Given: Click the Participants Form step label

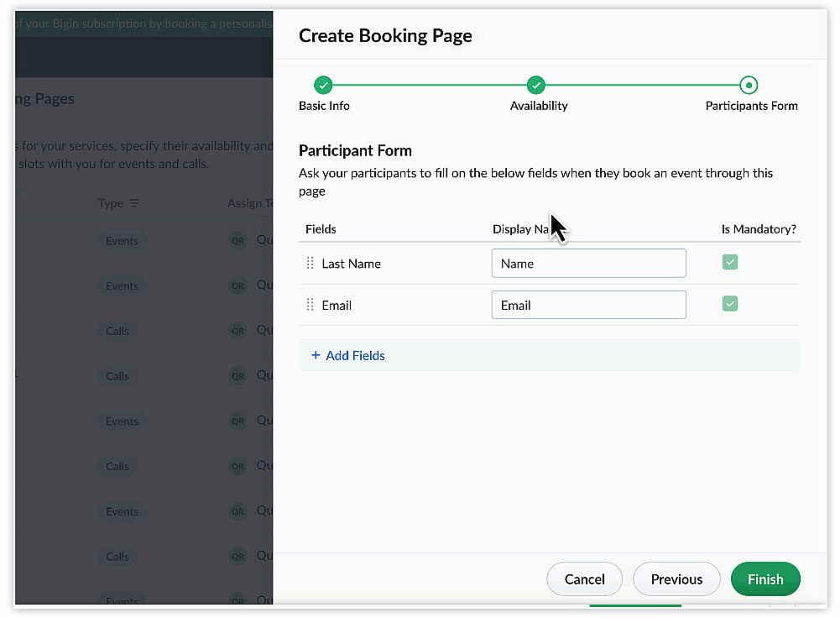Looking at the screenshot, I should point(751,106).
